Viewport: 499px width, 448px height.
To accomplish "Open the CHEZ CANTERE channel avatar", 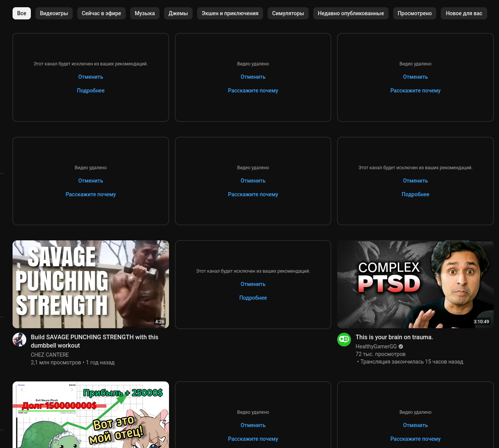I will (x=19, y=340).
